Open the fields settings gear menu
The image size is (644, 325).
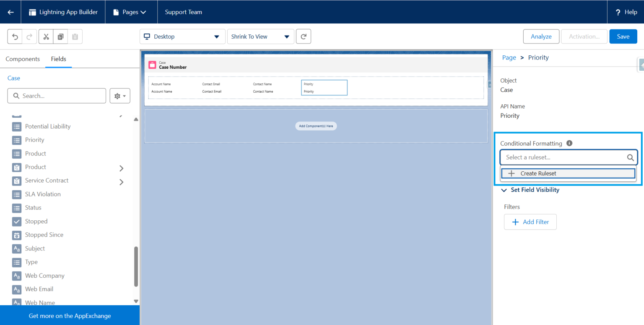click(120, 96)
